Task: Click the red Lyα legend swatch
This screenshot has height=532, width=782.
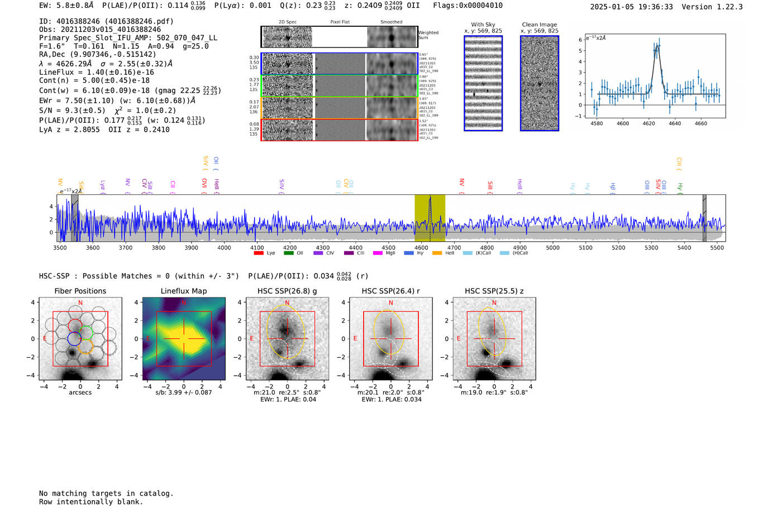Action: coord(259,253)
